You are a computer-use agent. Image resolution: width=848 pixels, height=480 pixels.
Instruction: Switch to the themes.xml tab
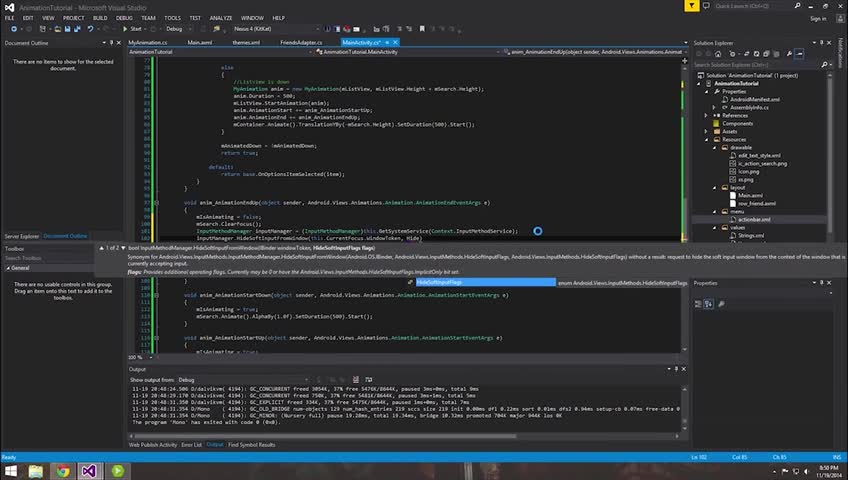click(x=246, y=42)
